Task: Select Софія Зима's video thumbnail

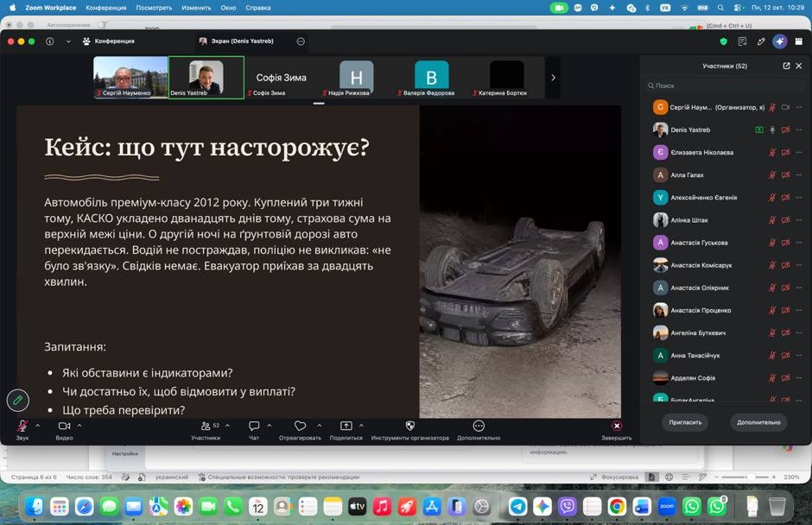Action: pos(282,78)
